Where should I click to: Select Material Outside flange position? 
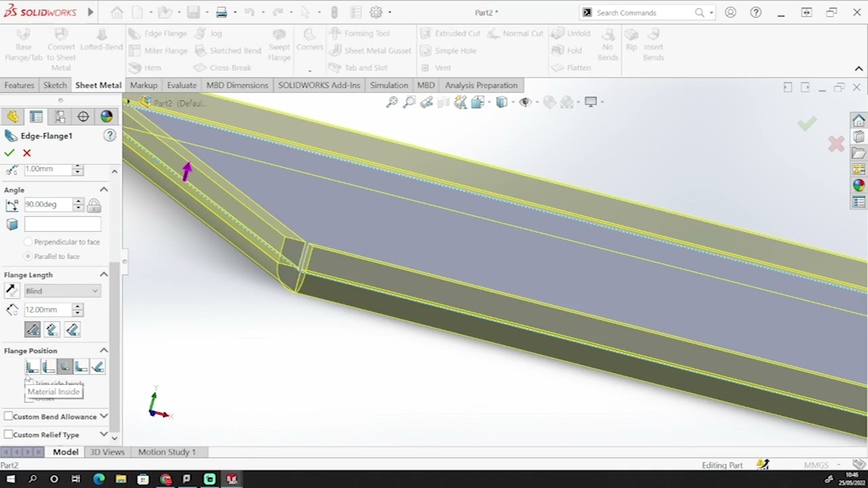48,367
